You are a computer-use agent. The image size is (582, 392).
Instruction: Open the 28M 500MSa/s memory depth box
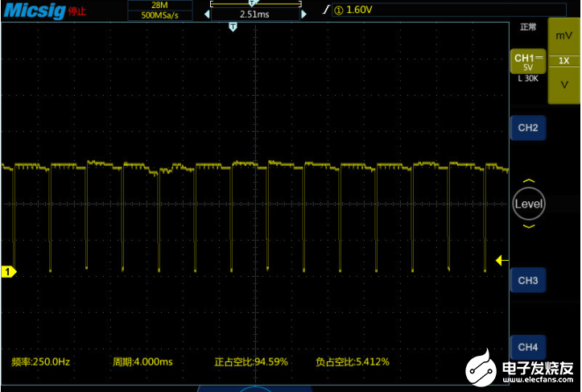click(x=160, y=10)
